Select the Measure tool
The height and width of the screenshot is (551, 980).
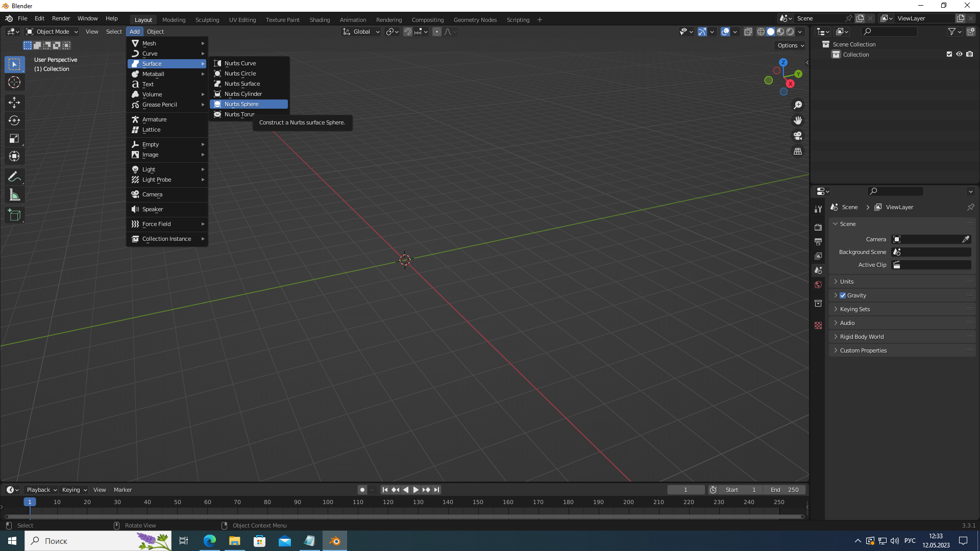tap(14, 195)
